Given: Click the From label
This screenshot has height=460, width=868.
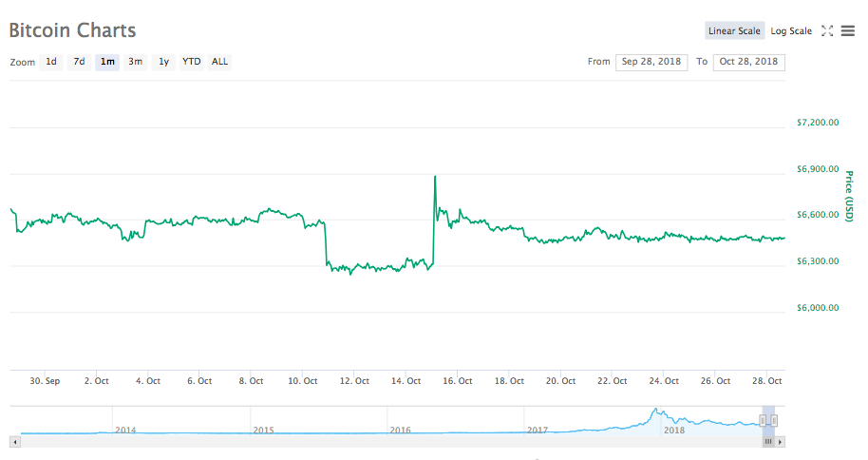Looking at the screenshot, I should tap(599, 62).
